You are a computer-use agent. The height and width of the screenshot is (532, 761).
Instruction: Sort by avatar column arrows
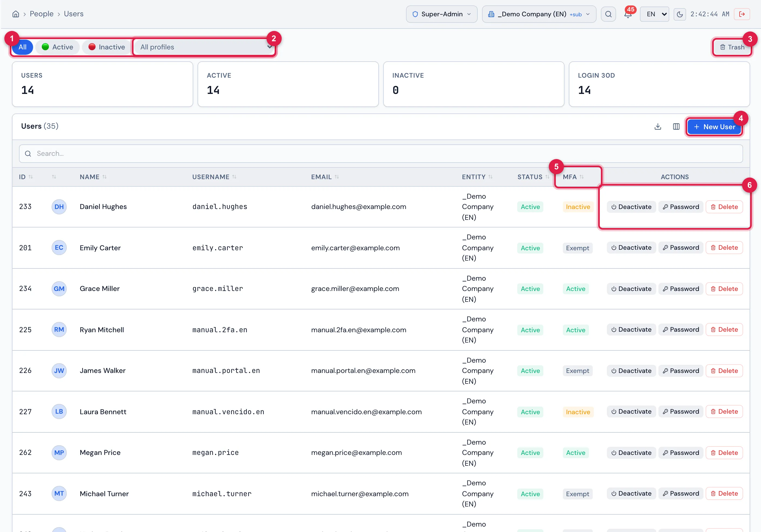[x=54, y=177]
